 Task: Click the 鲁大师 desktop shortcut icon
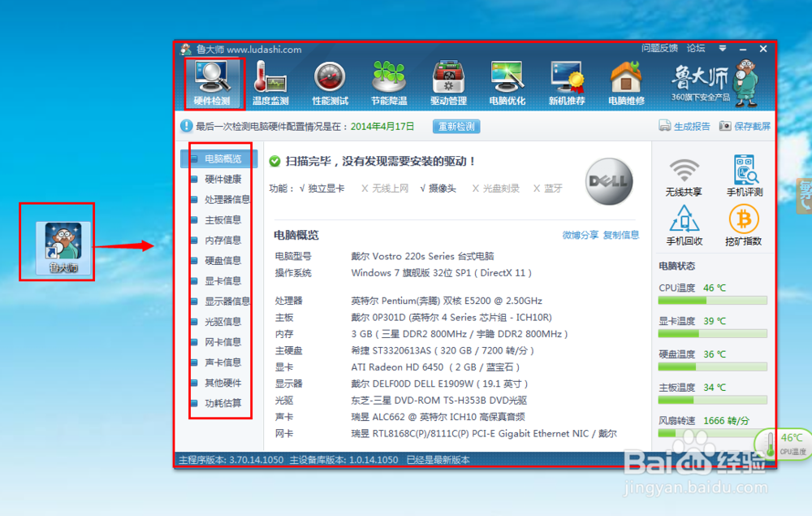pos(63,248)
